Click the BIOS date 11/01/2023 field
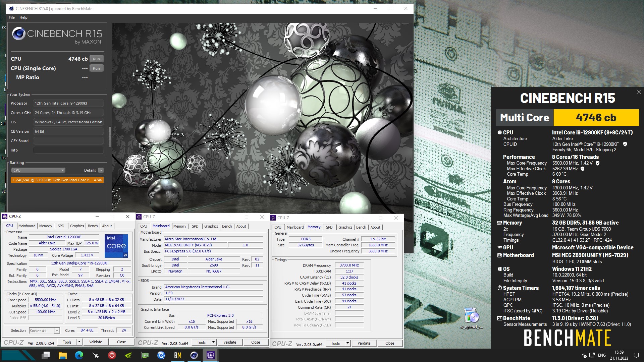 pos(213,299)
